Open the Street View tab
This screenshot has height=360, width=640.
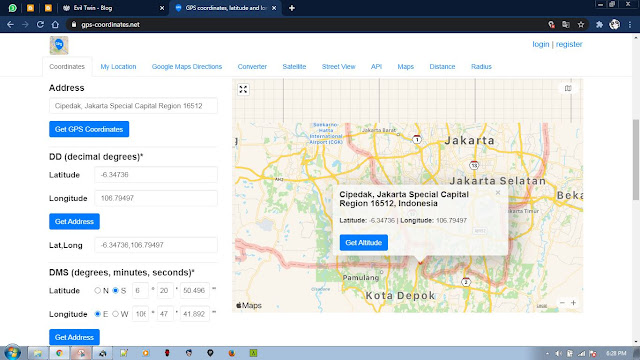(338, 67)
